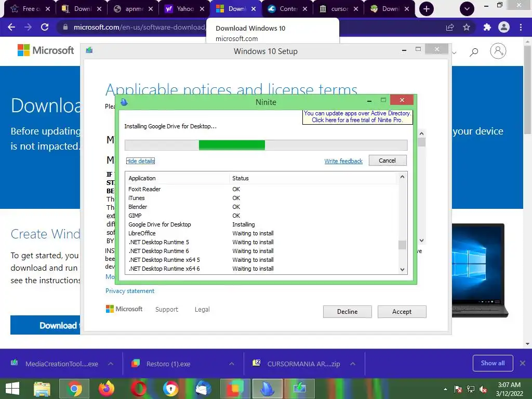Click Hide details in Ninite
Viewport: 532px width, 399px height.
(140, 161)
